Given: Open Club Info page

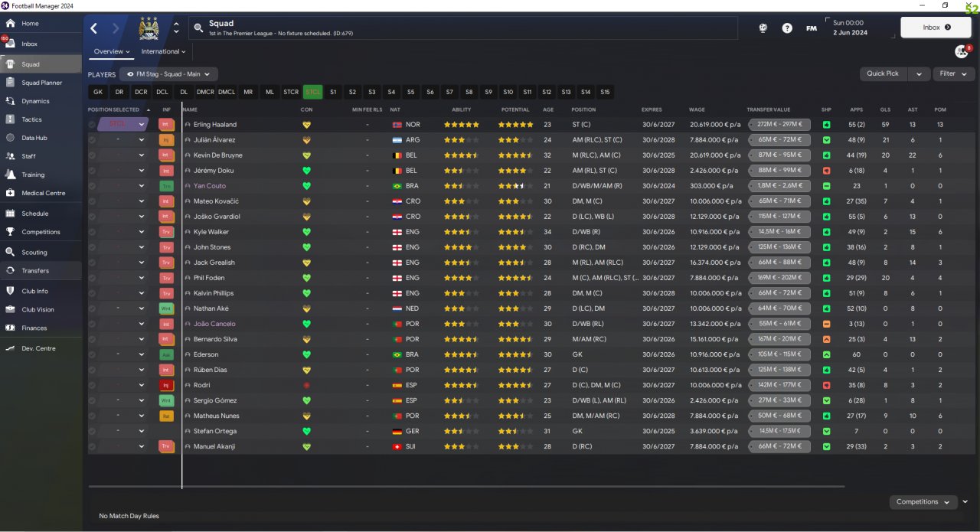Looking at the screenshot, I should coord(34,291).
